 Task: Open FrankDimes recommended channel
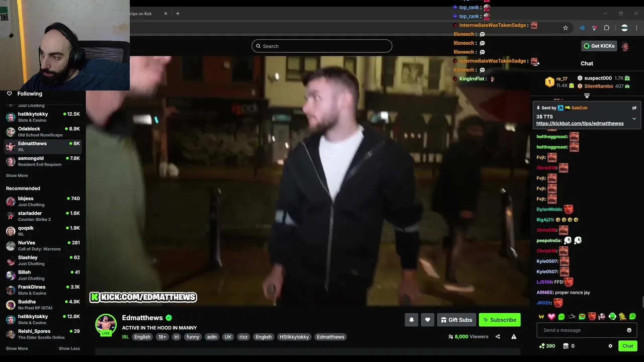point(43,290)
